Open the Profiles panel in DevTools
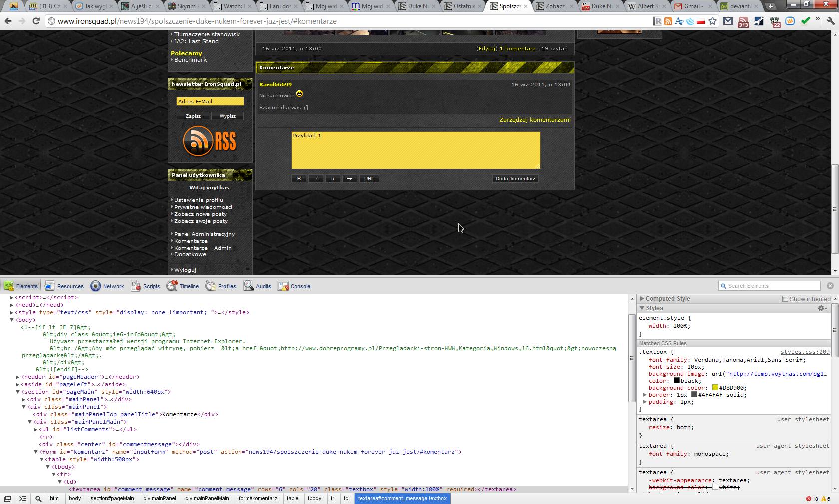The height and width of the screenshot is (504, 839). click(x=221, y=286)
